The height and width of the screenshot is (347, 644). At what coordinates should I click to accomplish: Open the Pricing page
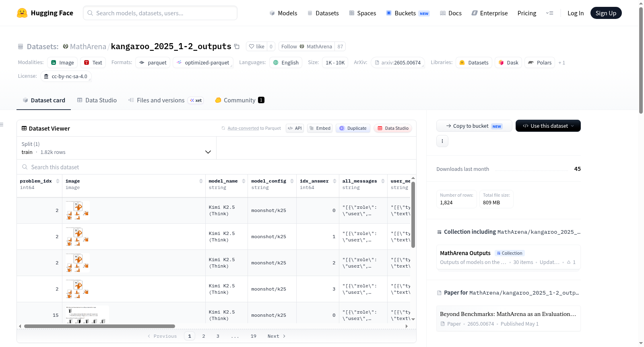(x=527, y=13)
